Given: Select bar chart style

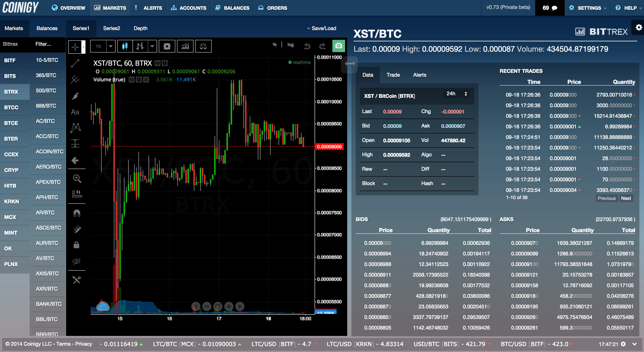Looking at the screenshot, I should tap(140, 46).
